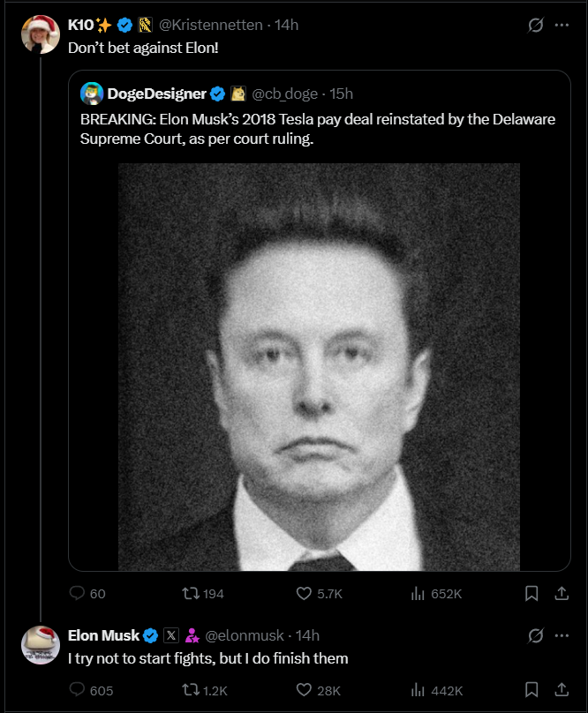Click K10's Santa hat profile avatar
Screen dimensions: 588x713
(40, 34)
